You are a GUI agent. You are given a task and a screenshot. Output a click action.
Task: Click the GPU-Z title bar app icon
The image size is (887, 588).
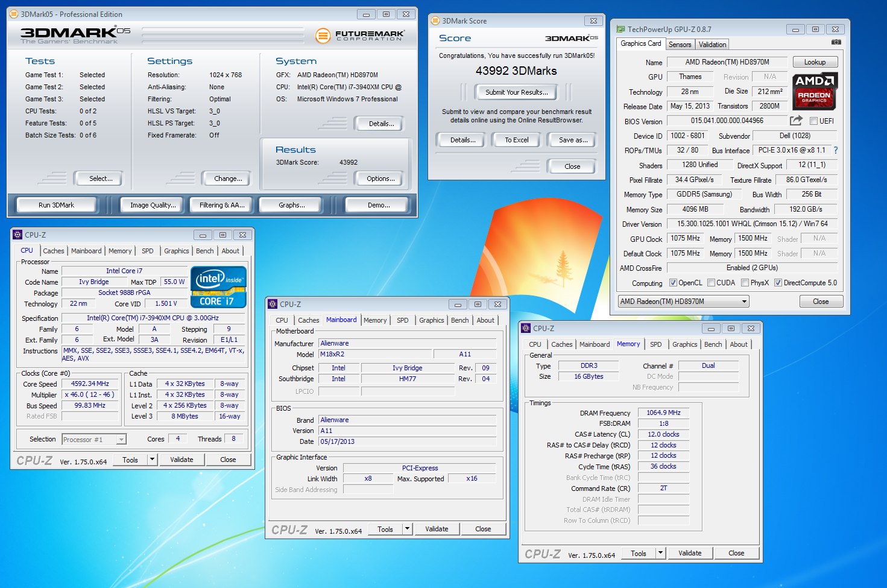click(621, 29)
